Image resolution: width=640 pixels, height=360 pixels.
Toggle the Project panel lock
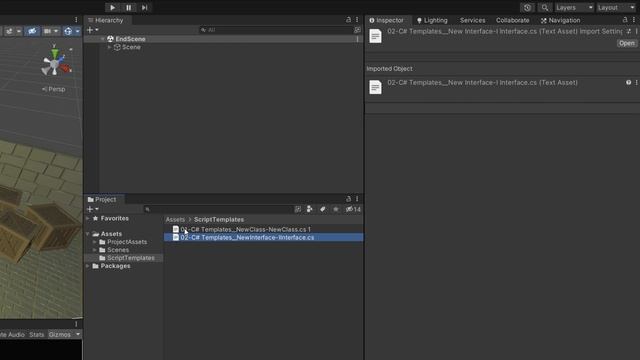point(348,199)
